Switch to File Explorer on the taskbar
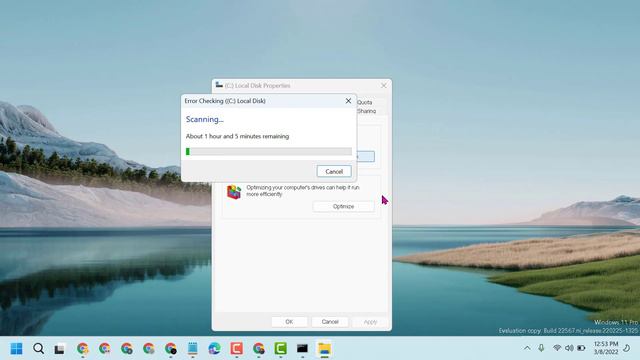Viewport: 640px width, 360px height. point(324,349)
